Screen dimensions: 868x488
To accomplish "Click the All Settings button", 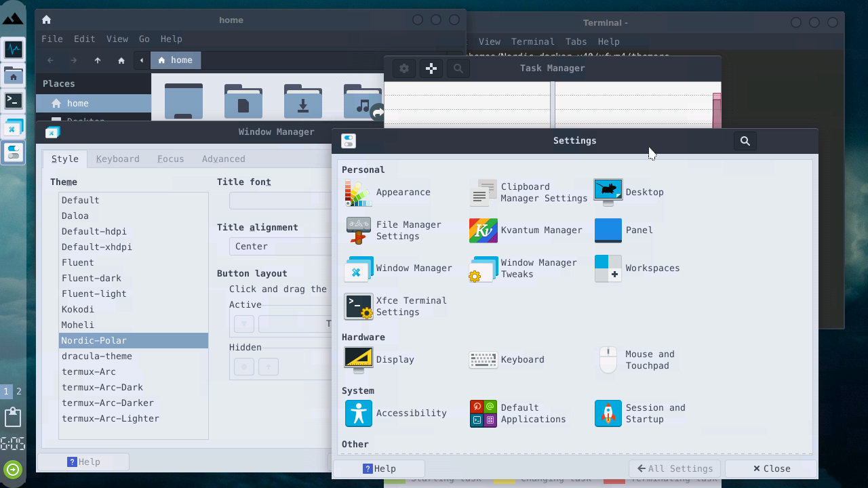I will 674,468.
